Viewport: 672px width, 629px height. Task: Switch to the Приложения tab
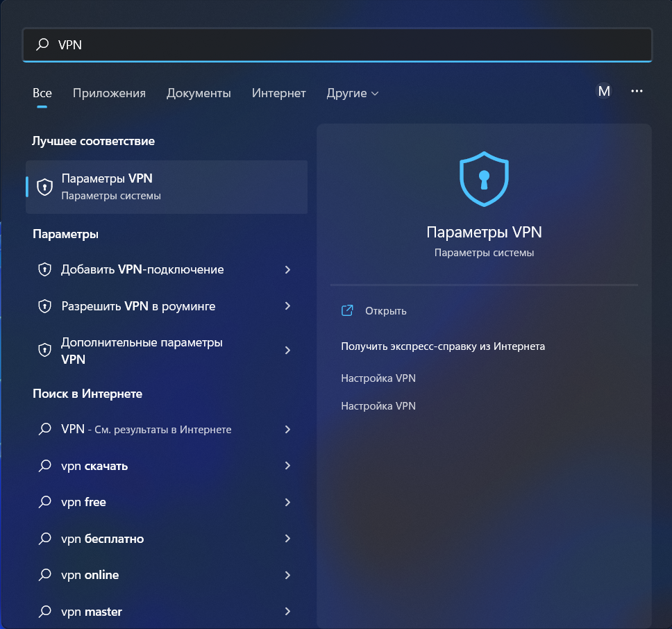(x=109, y=93)
